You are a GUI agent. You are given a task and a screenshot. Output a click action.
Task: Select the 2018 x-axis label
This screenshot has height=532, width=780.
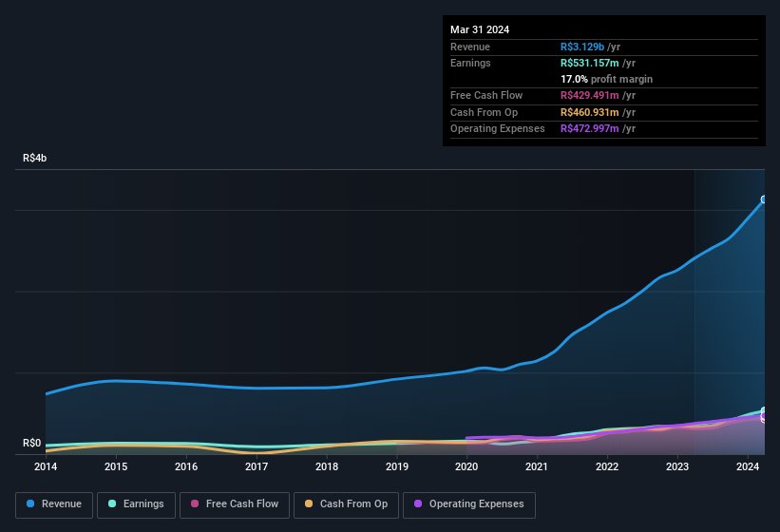coord(327,466)
